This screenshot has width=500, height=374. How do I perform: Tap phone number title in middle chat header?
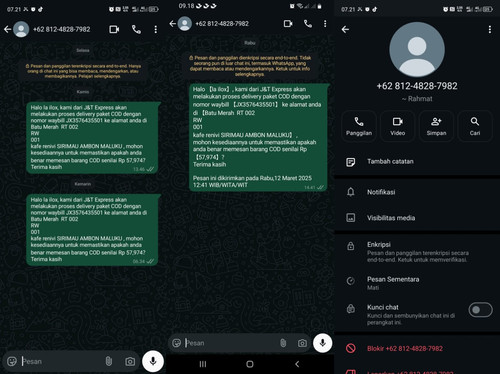click(222, 24)
